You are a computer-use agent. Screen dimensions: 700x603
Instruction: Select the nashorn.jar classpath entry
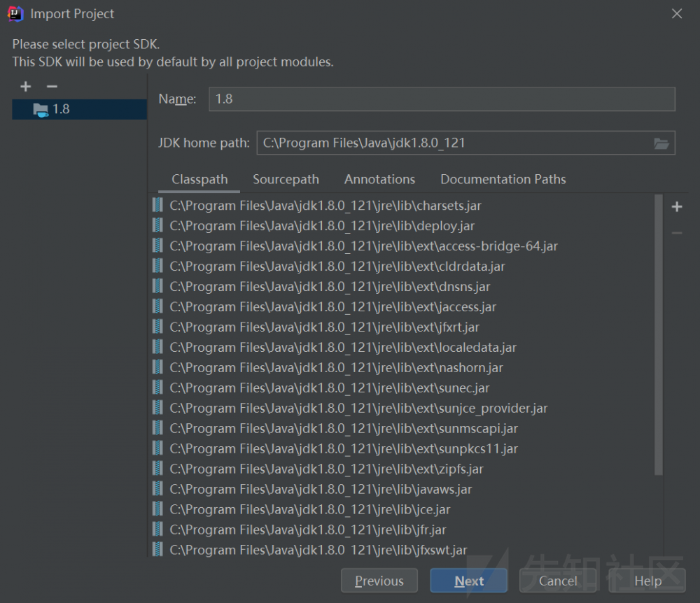402,367
